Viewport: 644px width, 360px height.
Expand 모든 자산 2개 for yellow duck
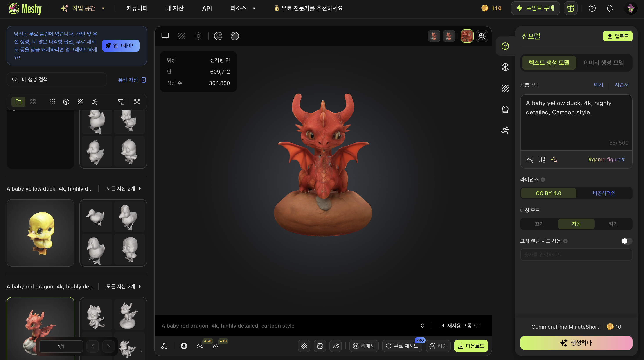coord(124,189)
